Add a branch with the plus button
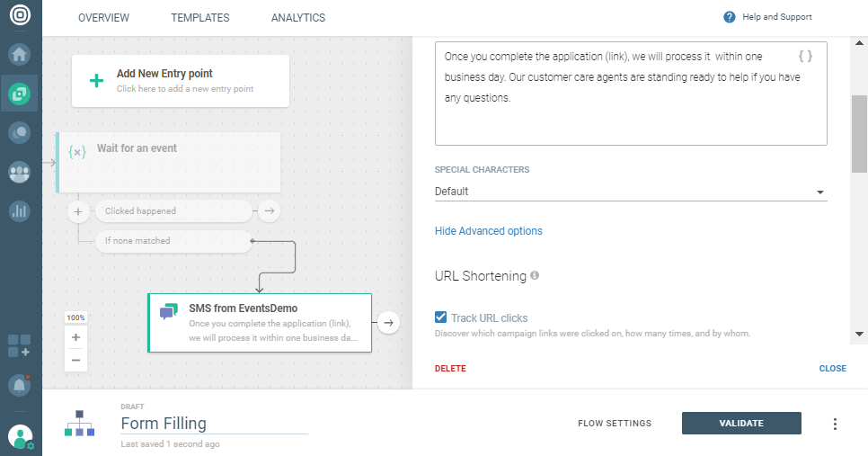This screenshot has width=868, height=456. click(x=78, y=211)
